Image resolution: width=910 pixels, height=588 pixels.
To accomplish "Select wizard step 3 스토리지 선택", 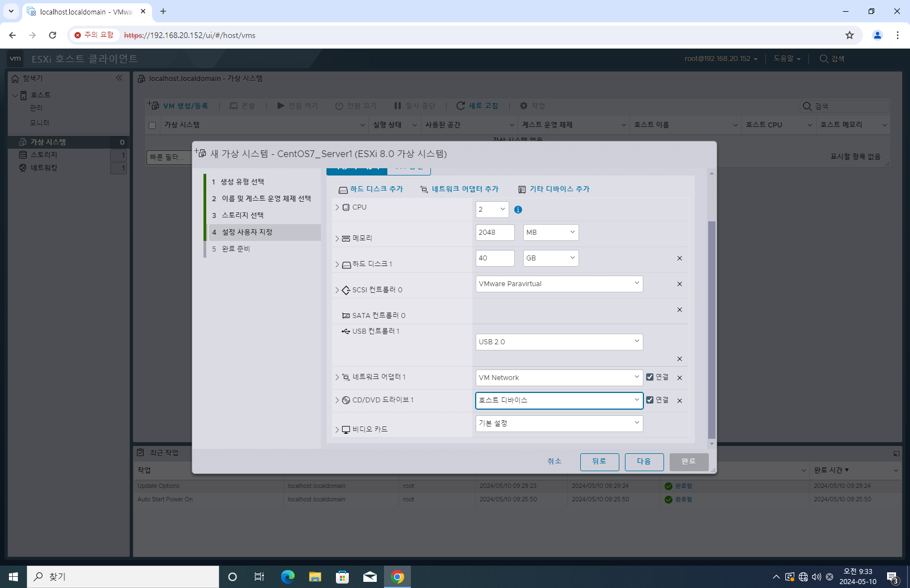I will point(263,216).
